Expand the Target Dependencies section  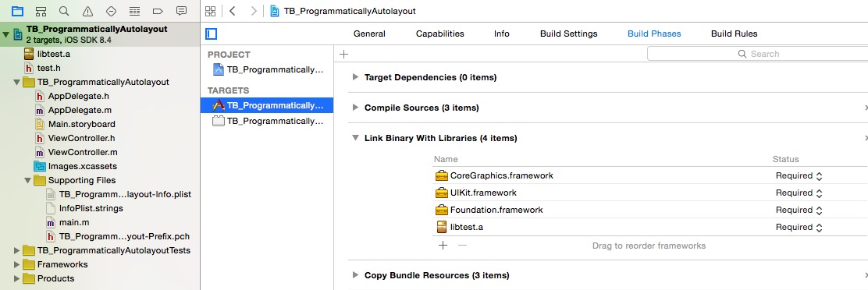pos(355,77)
